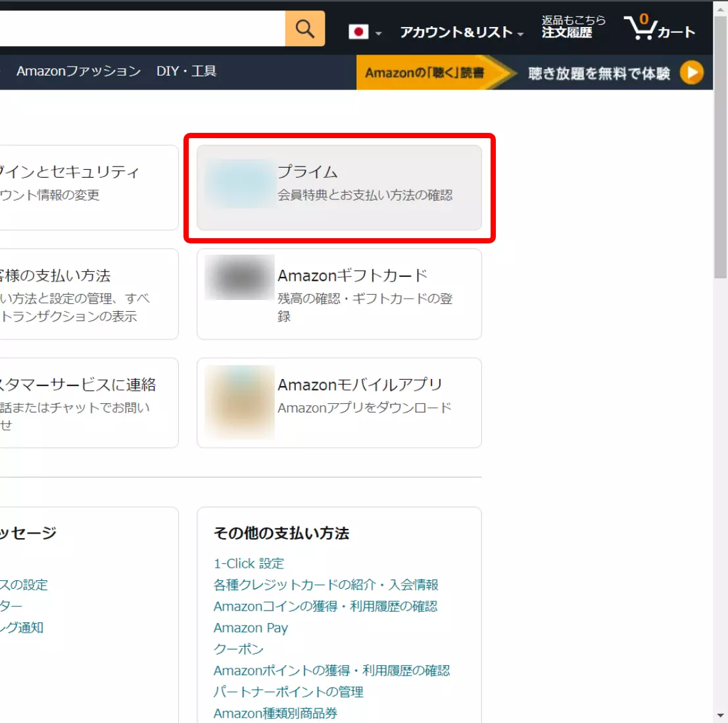Open the Amazon種類別商品券 link

276,713
